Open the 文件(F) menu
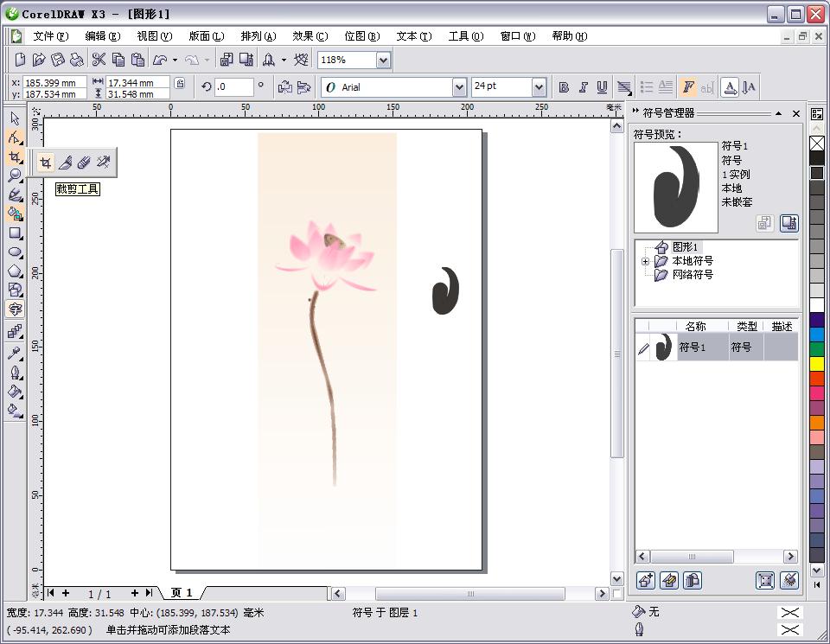This screenshot has width=830, height=644. 51,36
